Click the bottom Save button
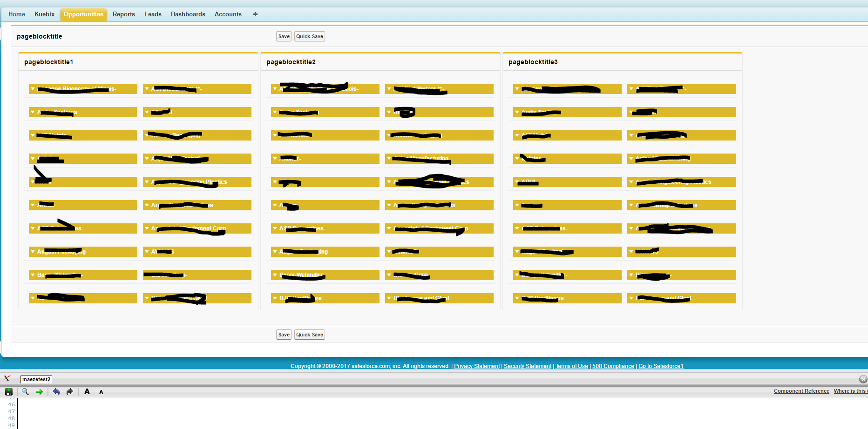The image size is (868, 429). pos(284,335)
